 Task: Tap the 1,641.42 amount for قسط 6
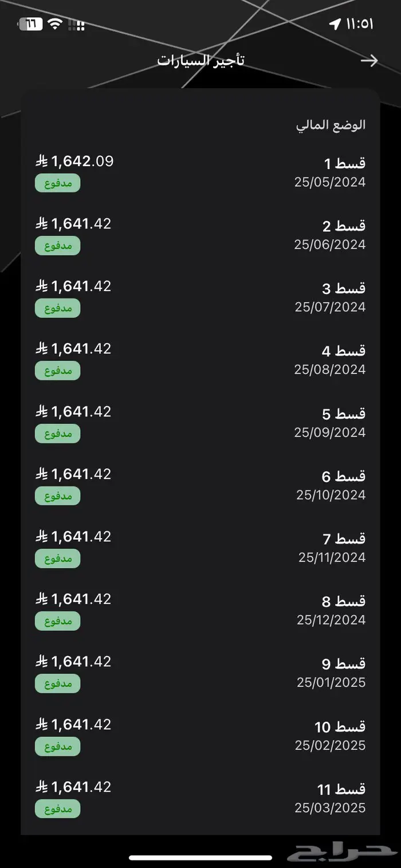pos(81,474)
